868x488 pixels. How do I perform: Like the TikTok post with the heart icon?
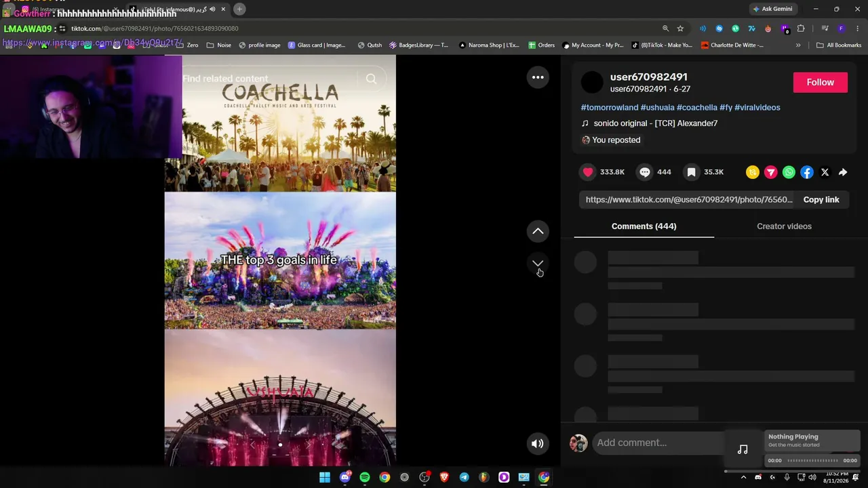(x=588, y=172)
